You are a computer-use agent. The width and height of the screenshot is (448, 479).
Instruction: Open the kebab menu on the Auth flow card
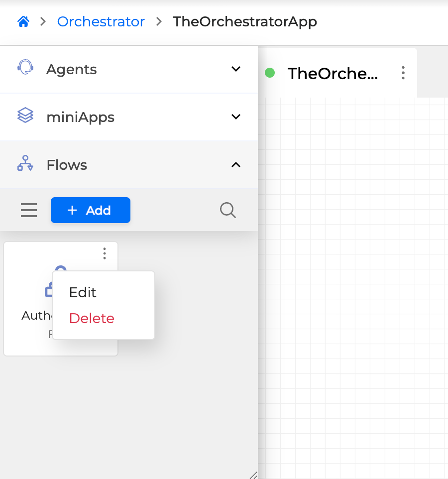105,253
